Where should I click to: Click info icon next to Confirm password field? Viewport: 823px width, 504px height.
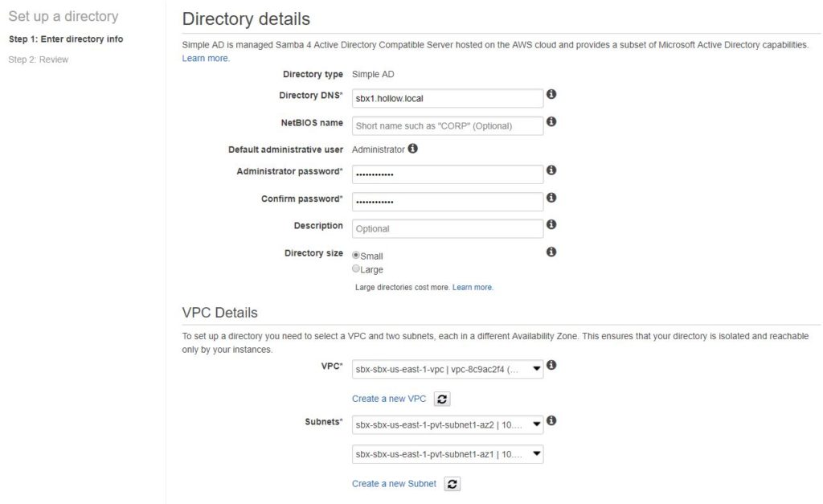tap(551, 198)
